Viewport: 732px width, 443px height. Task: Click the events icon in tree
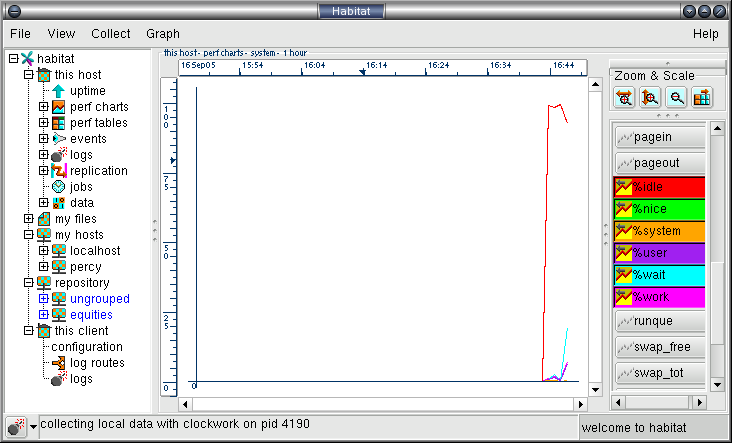pos(58,139)
